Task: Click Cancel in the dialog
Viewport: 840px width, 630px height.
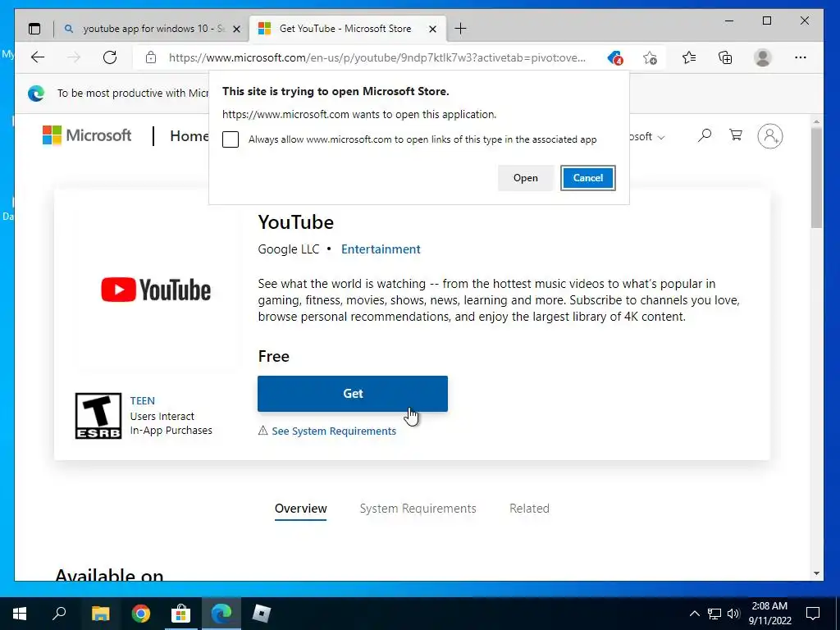Action: pos(587,178)
